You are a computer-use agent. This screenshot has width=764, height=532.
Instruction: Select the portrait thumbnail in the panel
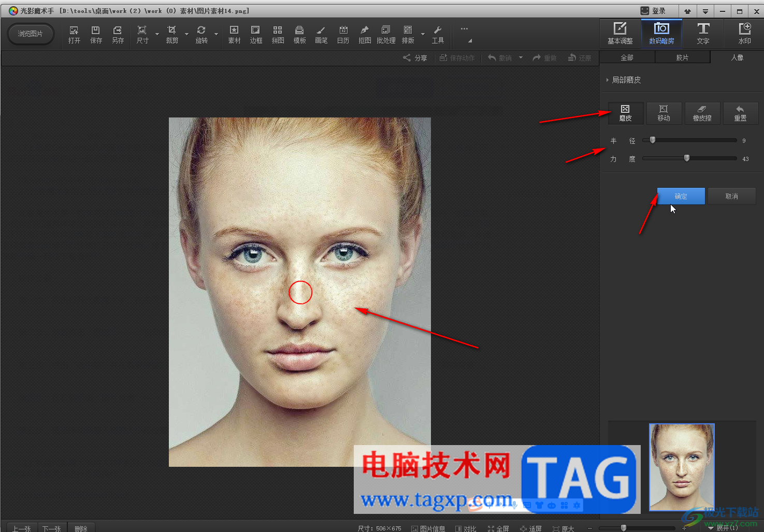click(x=682, y=467)
